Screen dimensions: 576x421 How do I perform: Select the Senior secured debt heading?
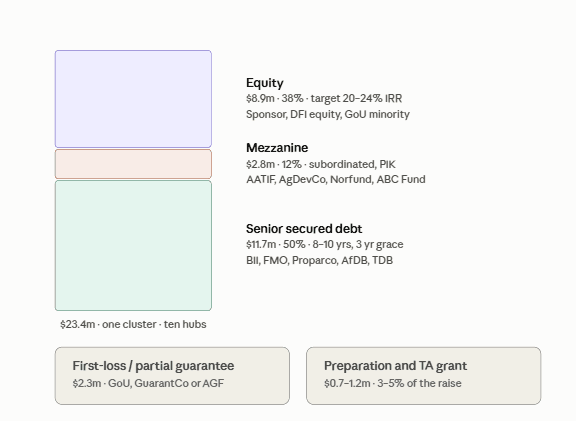click(304, 229)
